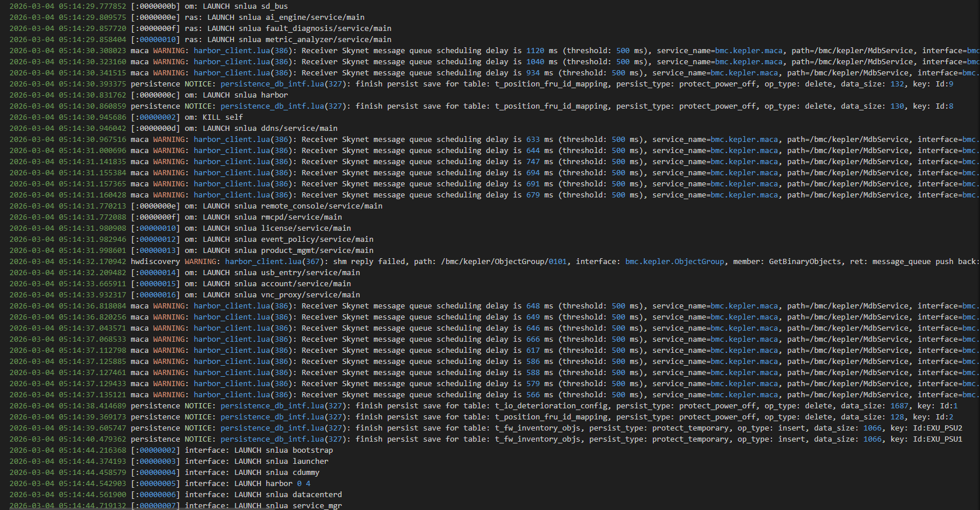Click thread ID [:00000016] on vnc_proxy line
980x510 pixels.
[155, 295]
